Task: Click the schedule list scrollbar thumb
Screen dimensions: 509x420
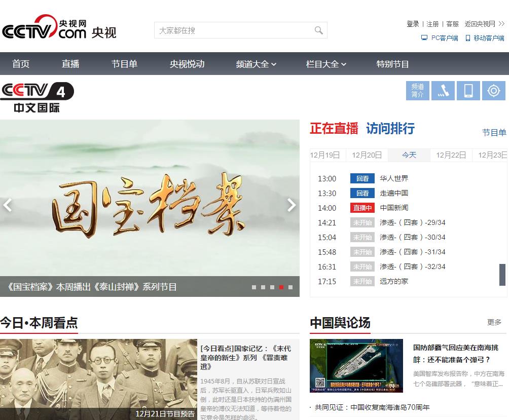Action: (502, 275)
